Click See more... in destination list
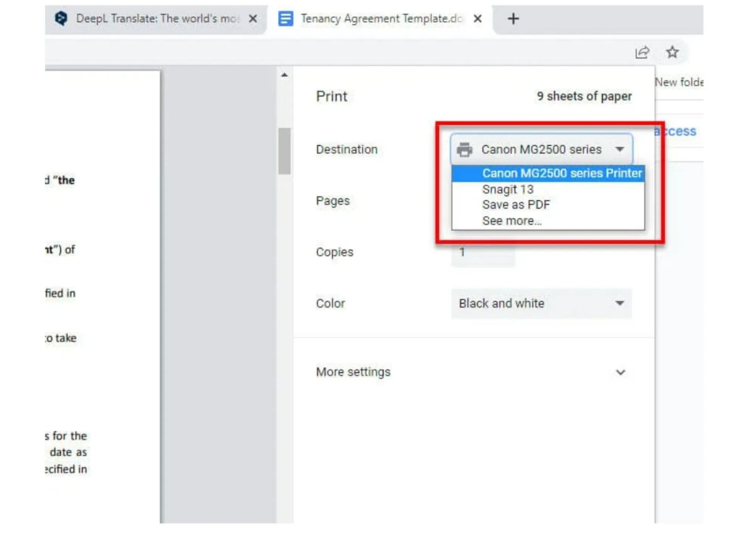756x534 pixels. click(x=548, y=221)
